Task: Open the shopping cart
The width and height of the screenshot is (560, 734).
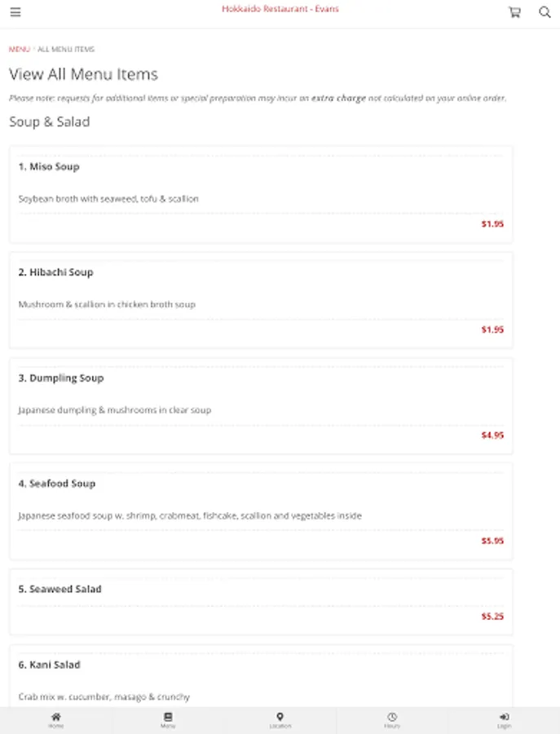Action: [x=514, y=12]
